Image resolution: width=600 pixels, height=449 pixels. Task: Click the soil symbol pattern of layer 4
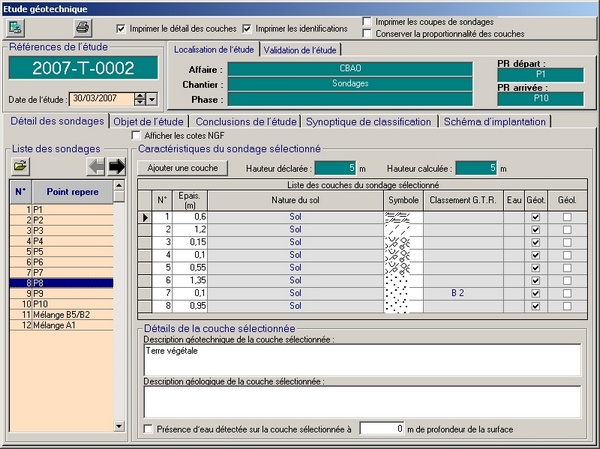[x=403, y=255]
